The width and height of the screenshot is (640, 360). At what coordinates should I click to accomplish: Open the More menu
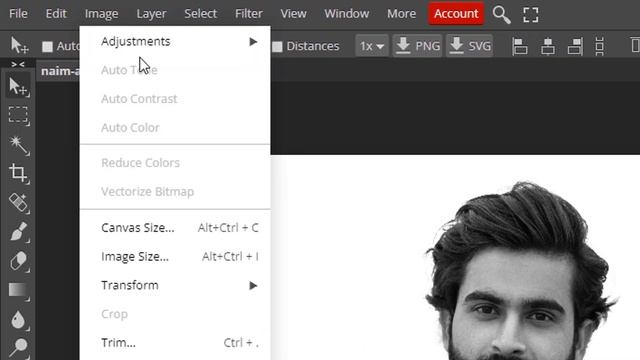click(x=402, y=13)
